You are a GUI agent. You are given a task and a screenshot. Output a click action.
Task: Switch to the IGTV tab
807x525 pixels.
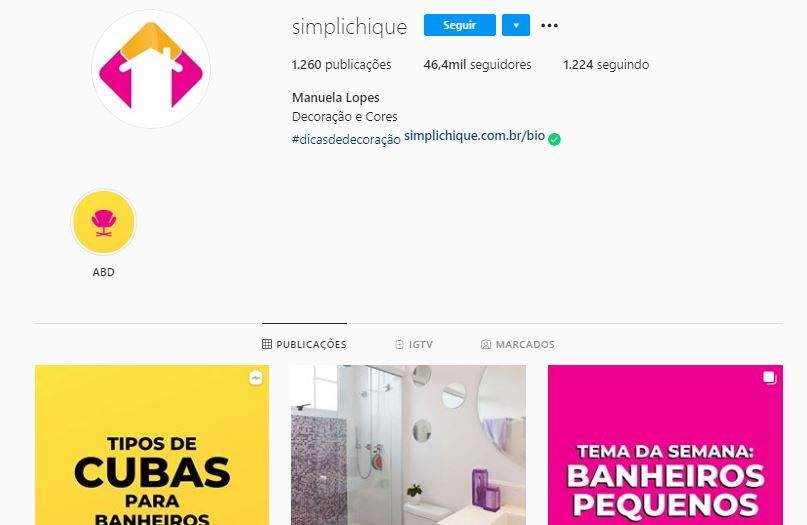click(x=414, y=344)
